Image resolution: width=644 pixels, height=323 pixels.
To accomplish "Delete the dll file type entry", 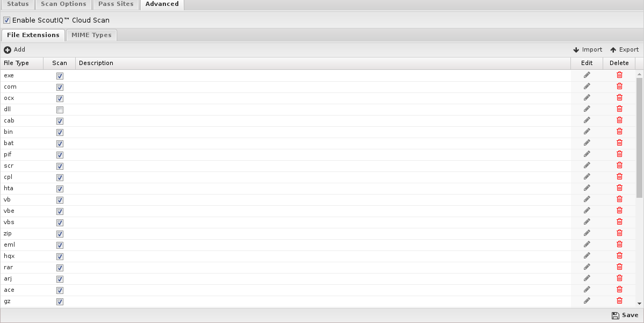I will pos(619,109).
